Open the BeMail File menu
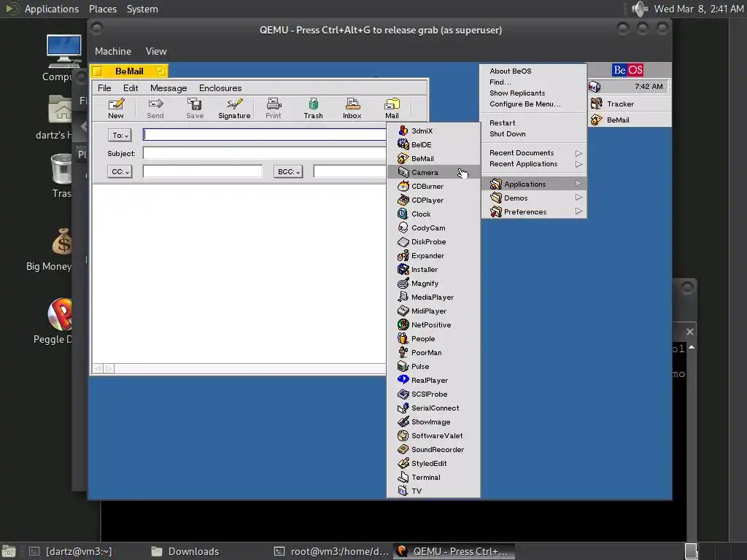This screenshot has height=560, width=747. [104, 88]
